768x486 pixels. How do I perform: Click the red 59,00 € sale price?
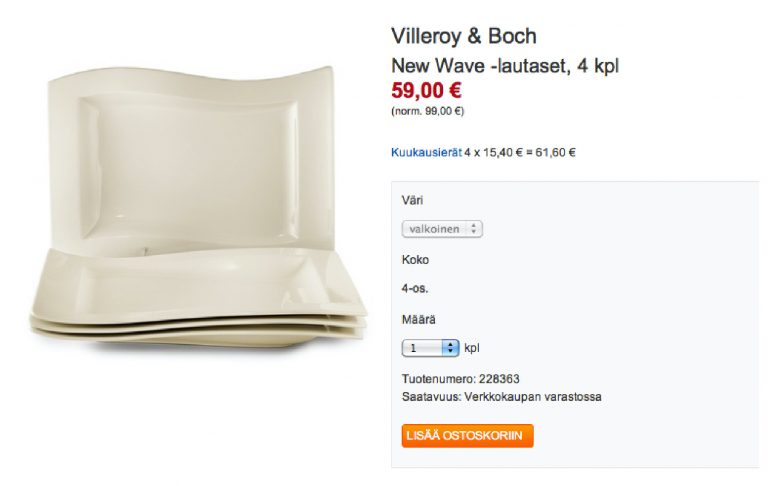tap(426, 90)
